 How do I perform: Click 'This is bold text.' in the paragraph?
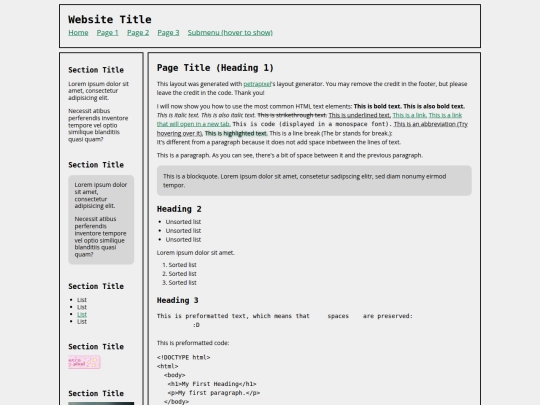click(377, 106)
